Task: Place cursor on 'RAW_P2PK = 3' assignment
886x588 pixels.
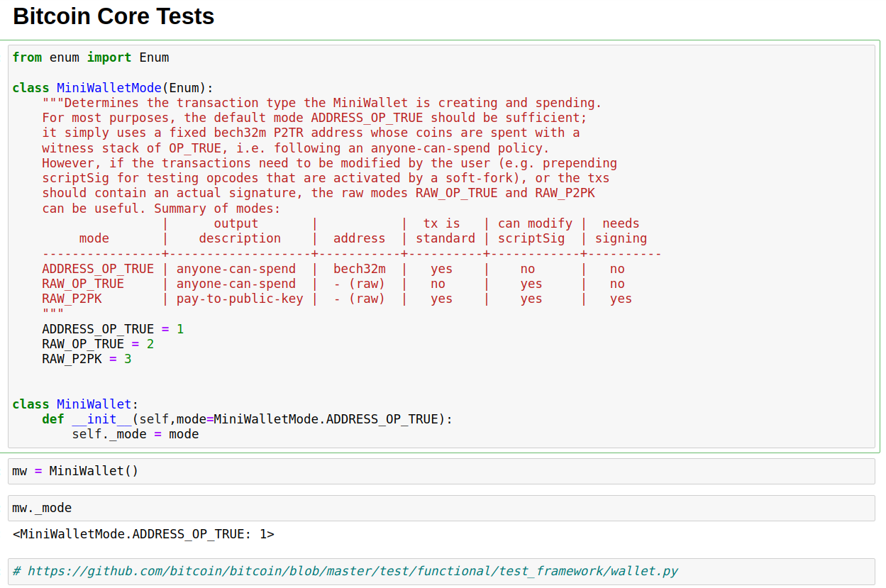Action: click(x=87, y=359)
